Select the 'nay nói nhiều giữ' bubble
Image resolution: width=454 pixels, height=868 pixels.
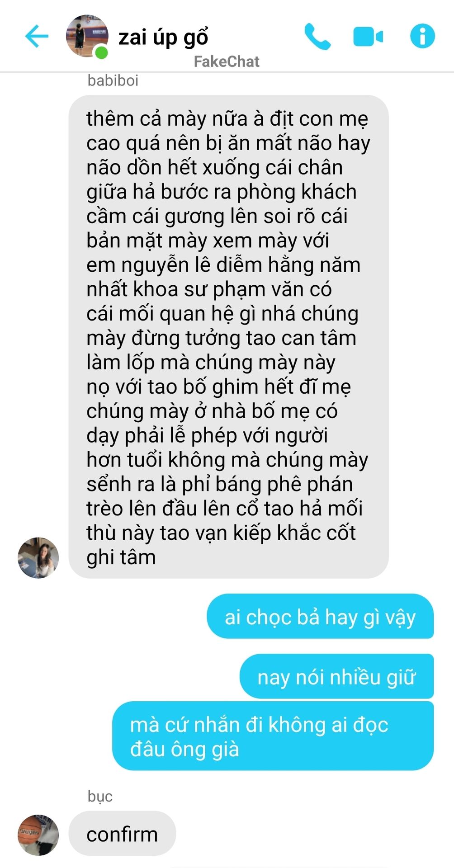(x=336, y=676)
